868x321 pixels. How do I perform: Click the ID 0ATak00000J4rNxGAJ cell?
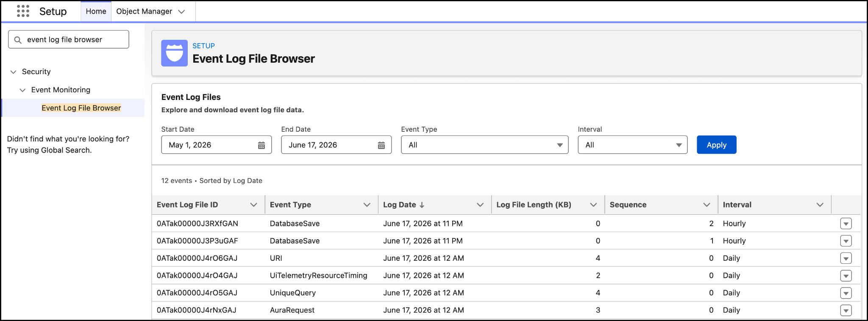197,310
